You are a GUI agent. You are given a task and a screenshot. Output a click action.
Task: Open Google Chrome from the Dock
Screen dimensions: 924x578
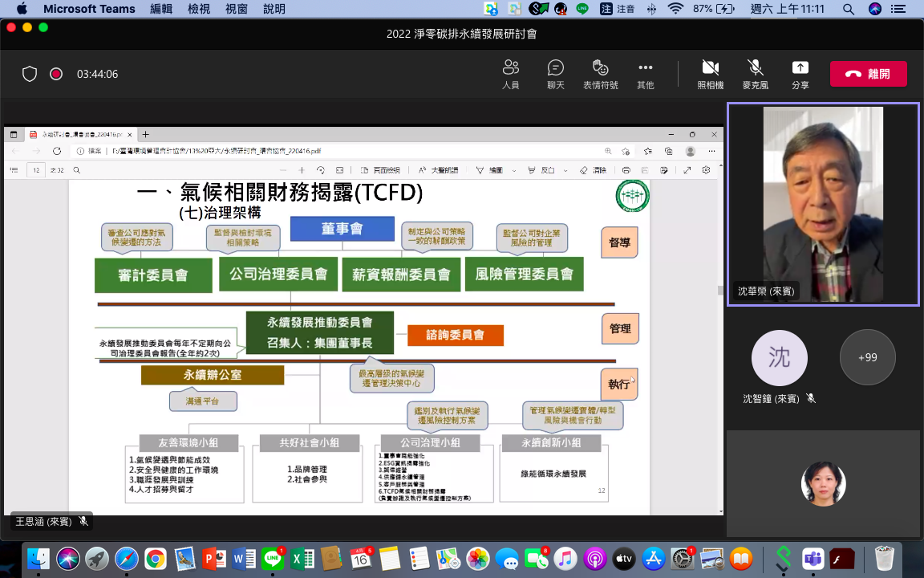click(156, 559)
